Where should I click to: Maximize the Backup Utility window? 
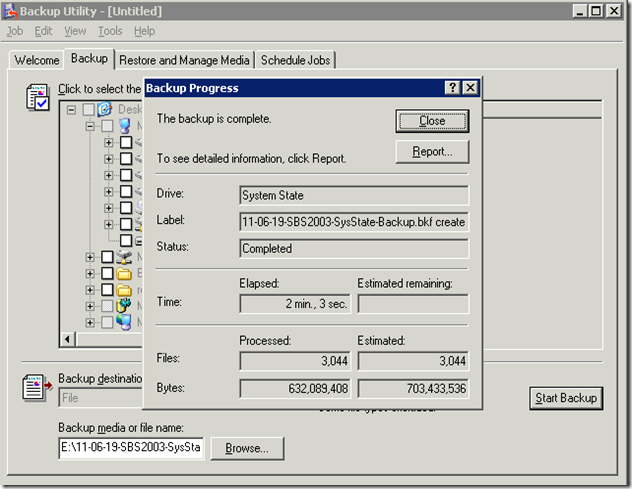(596, 11)
